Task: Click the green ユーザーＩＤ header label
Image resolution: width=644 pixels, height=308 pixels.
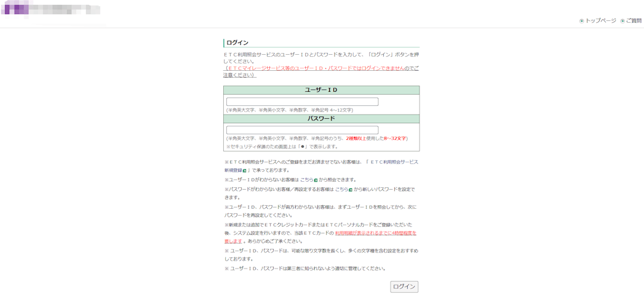Action: pyautogui.click(x=321, y=90)
